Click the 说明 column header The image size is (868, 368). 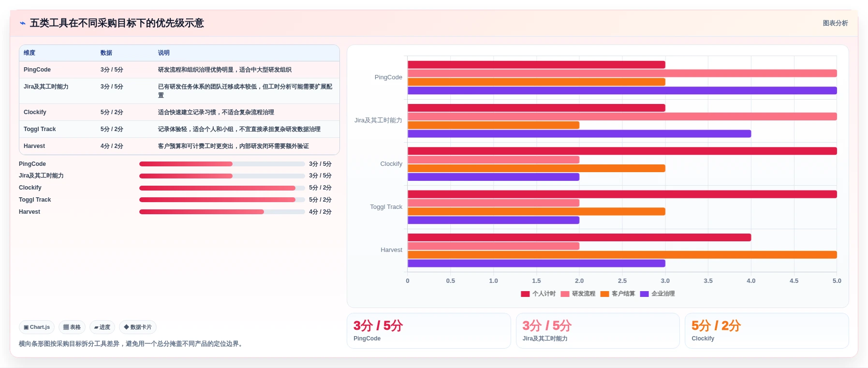point(164,53)
